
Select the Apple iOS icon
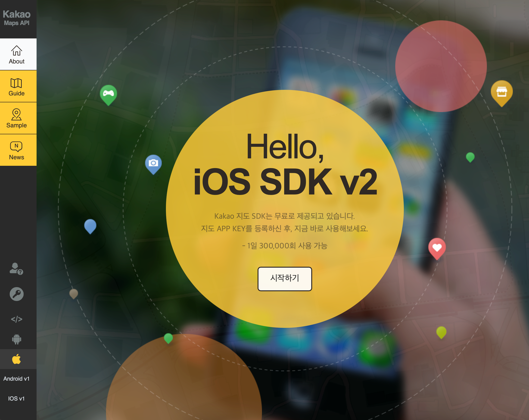click(16, 359)
